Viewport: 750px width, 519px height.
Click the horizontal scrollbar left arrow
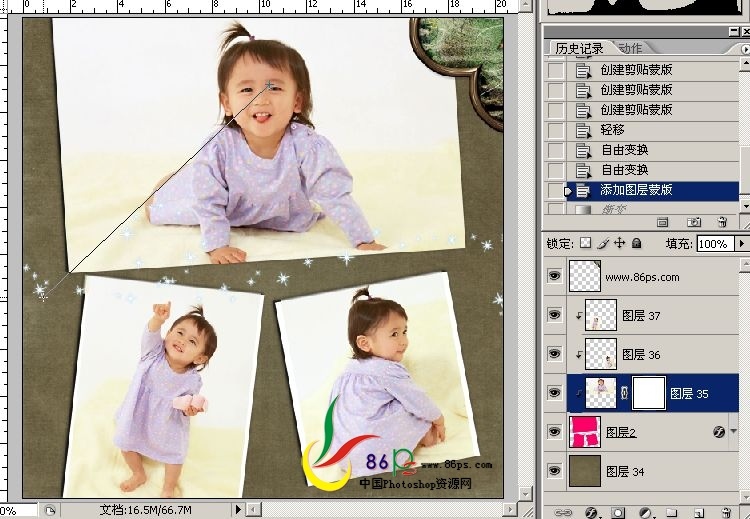pos(253,510)
